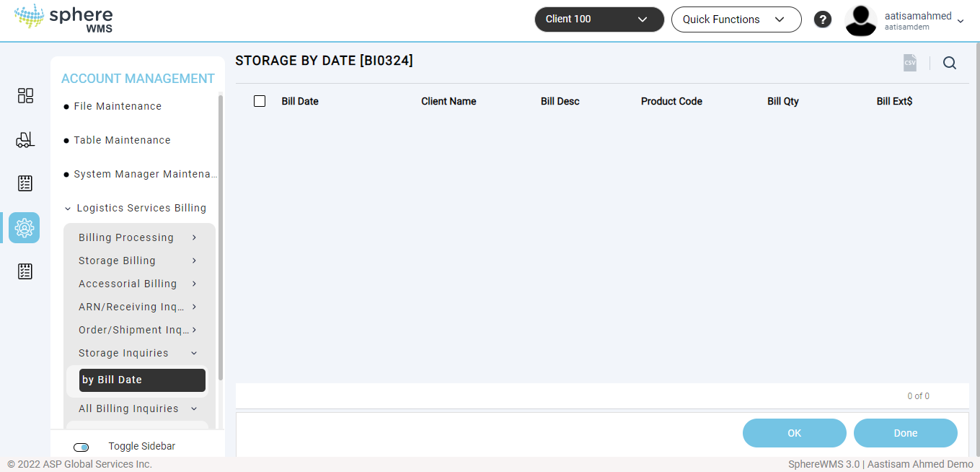Expand the Storage Billing submenu
The image size is (980, 472).
[137, 261]
